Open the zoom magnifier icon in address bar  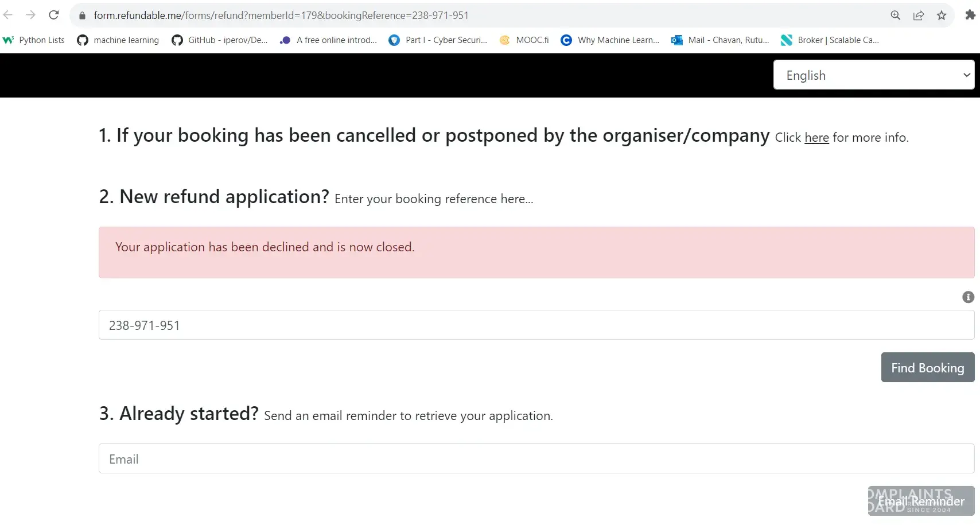pos(895,15)
